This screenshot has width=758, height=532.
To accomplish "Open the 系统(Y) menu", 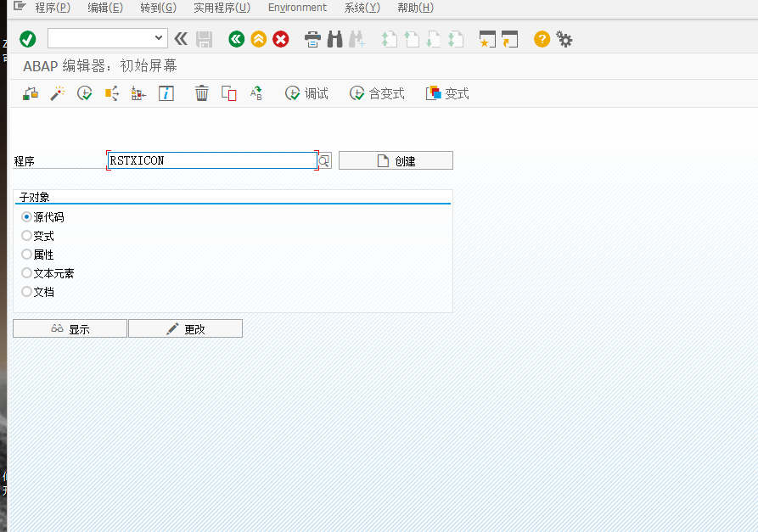I will pyautogui.click(x=362, y=8).
